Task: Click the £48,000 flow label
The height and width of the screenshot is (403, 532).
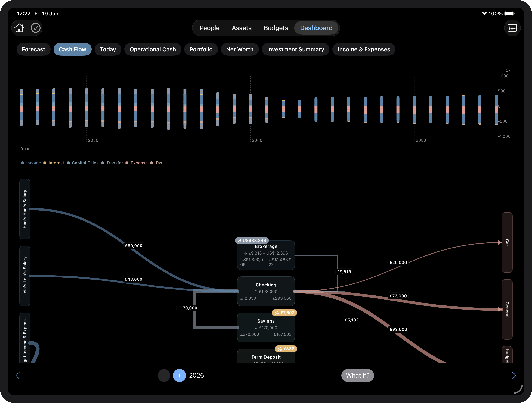Action: click(134, 279)
